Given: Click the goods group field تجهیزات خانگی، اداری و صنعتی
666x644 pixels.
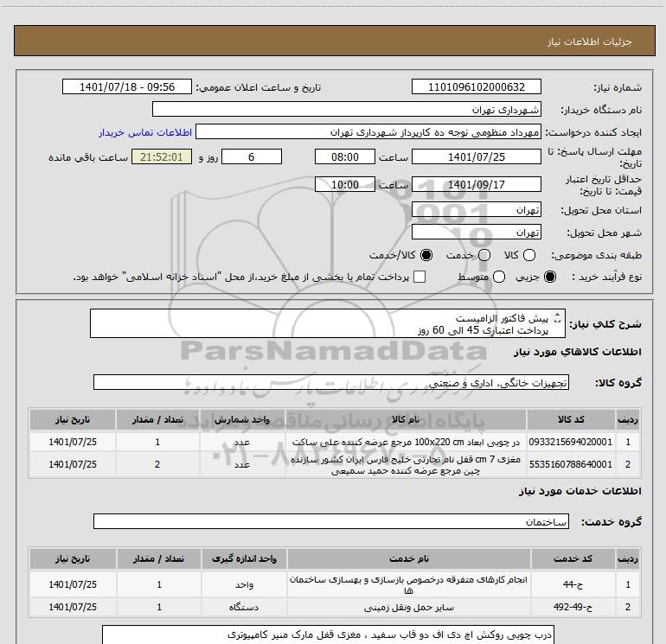Looking at the screenshot, I should (331, 382).
